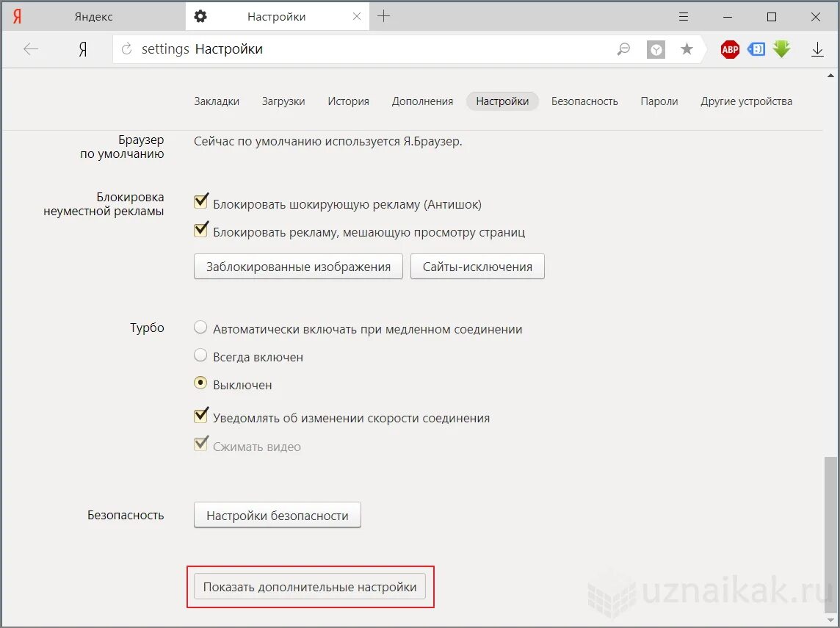Click the Безопасность row label beside its button

[126, 515]
